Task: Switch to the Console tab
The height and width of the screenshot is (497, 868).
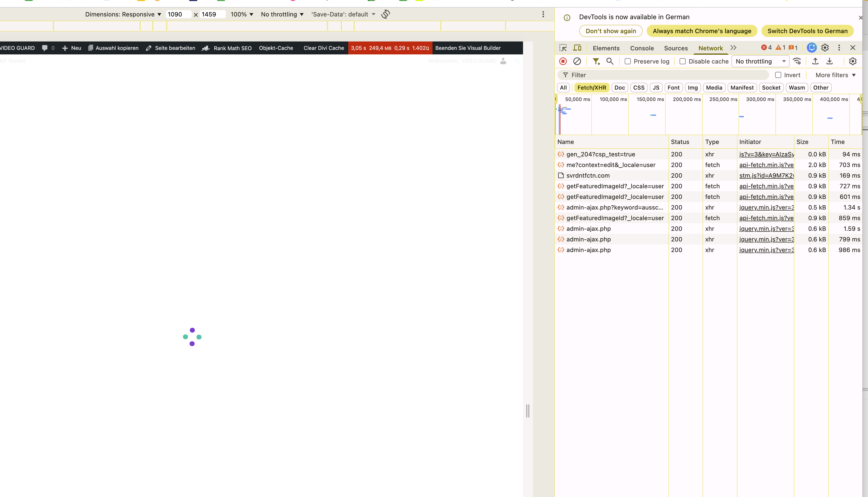Action: [x=642, y=48]
